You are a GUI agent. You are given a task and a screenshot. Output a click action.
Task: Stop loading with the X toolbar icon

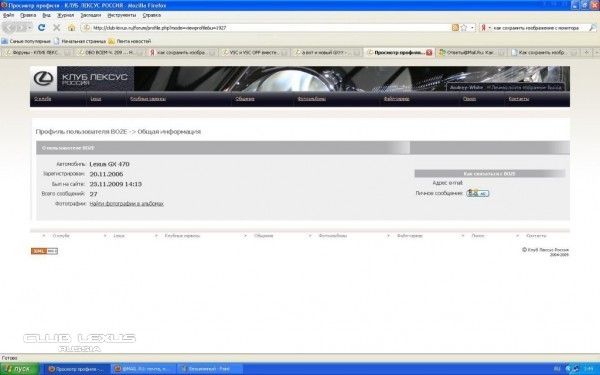coord(57,28)
